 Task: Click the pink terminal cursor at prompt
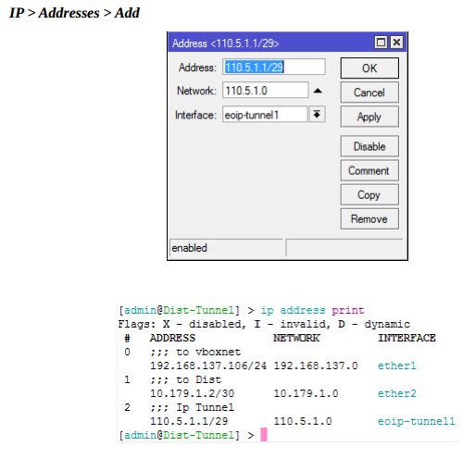click(264, 435)
